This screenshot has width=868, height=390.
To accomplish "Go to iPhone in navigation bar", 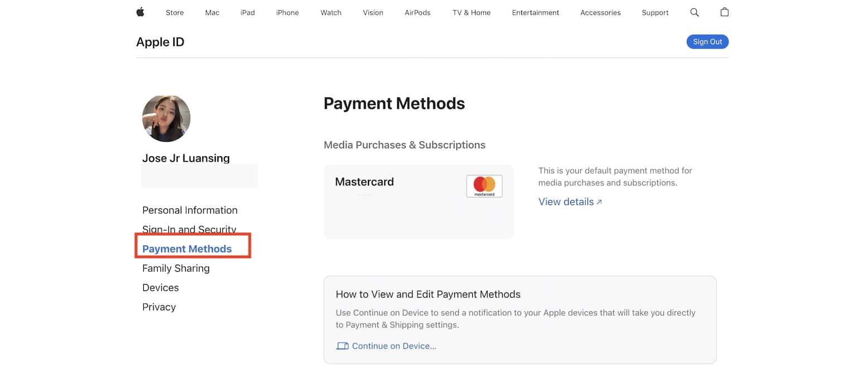I will 287,13.
